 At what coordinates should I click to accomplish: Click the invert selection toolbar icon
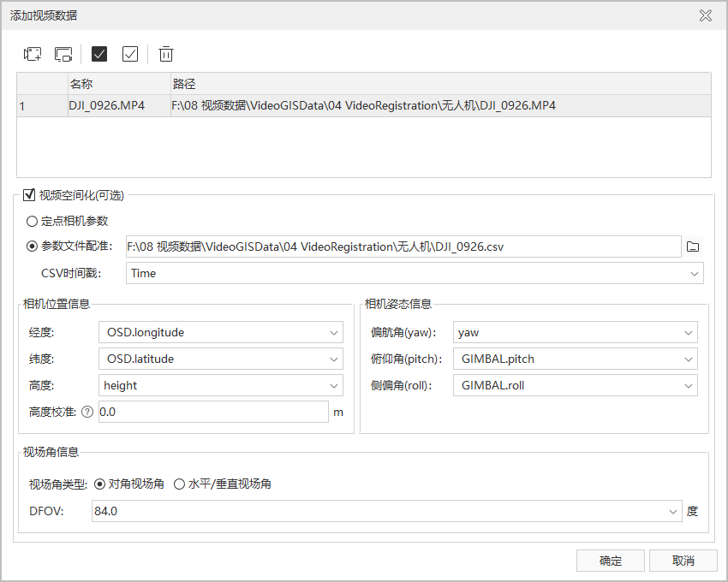pyautogui.click(x=130, y=54)
